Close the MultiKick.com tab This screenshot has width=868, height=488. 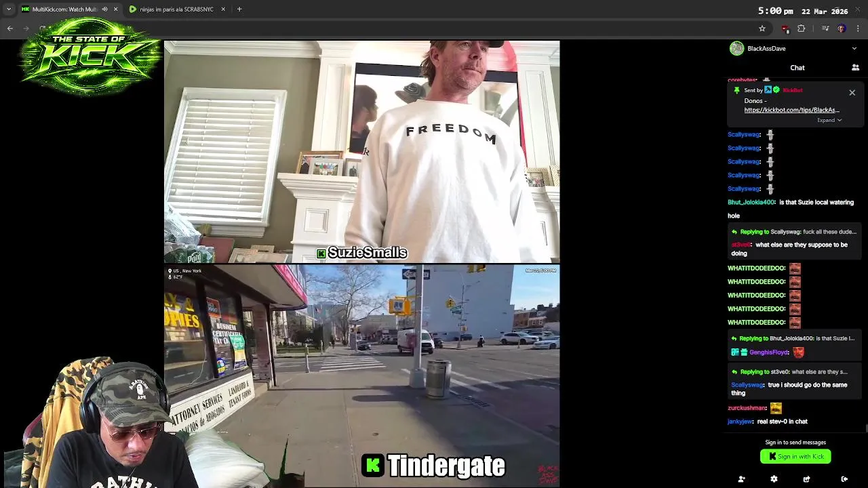coord(115,9)
